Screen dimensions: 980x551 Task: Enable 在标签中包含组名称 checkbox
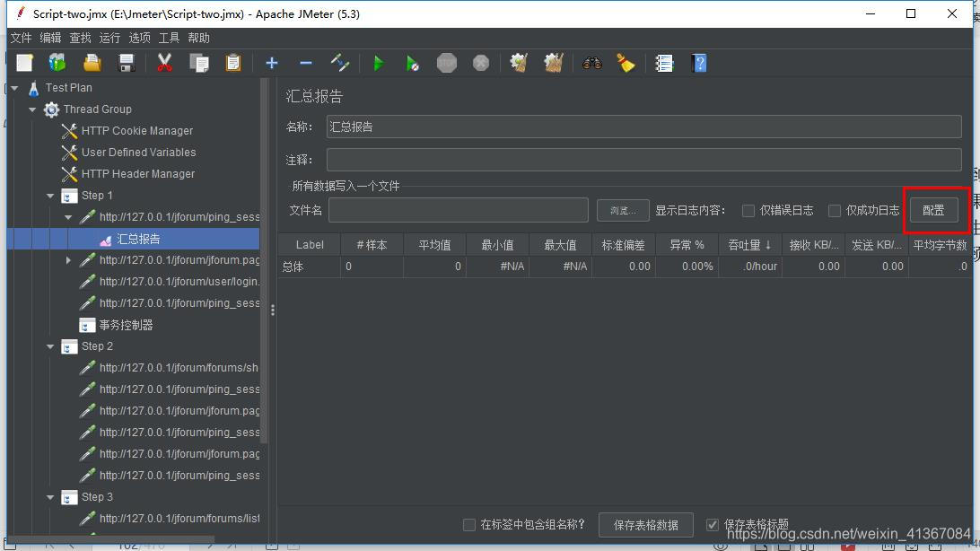(x=469, y=525)
